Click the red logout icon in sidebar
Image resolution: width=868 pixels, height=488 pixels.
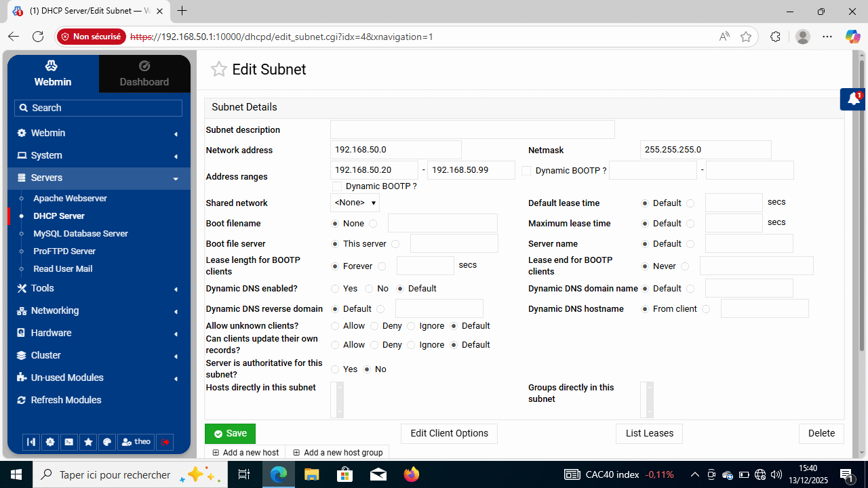point(165,442)
